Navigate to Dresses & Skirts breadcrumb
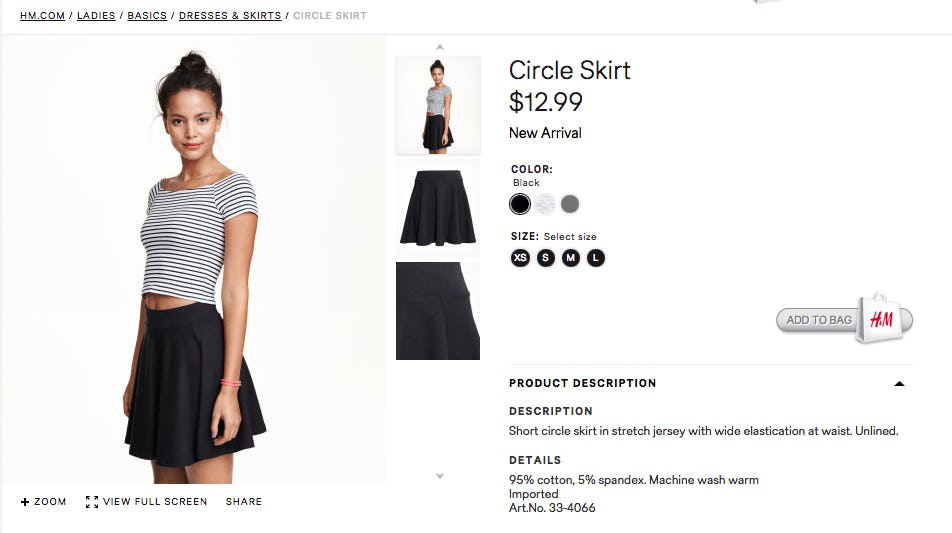952x533 pixels. (230, 16)
